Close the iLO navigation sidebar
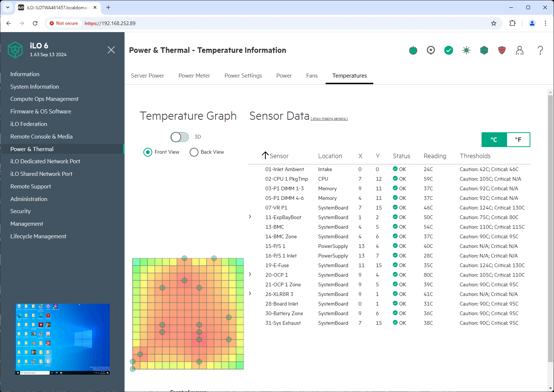This screenshot has height=392, width=554. click(x=111, y=50)
